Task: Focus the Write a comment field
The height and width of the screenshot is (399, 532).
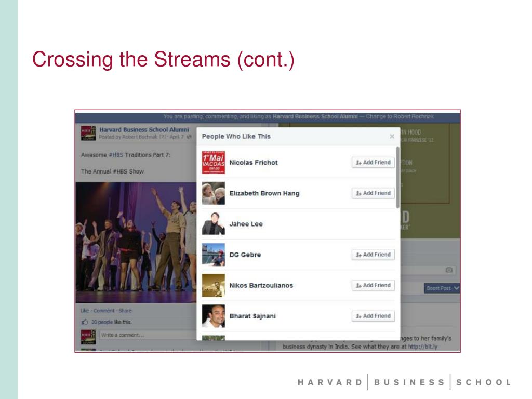Action: 148,335
